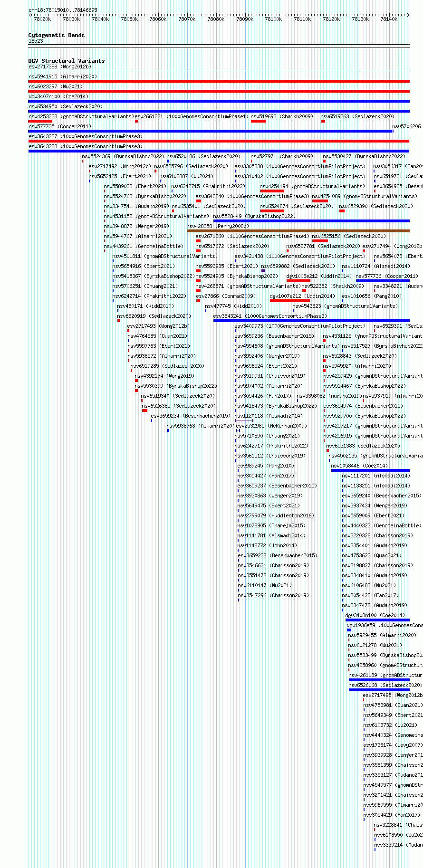Image resolution: width=423 pixels, height=868 pixels.
Task: Click the nsv577735 (Cooper2011) label
Action: tap(59, 127)
